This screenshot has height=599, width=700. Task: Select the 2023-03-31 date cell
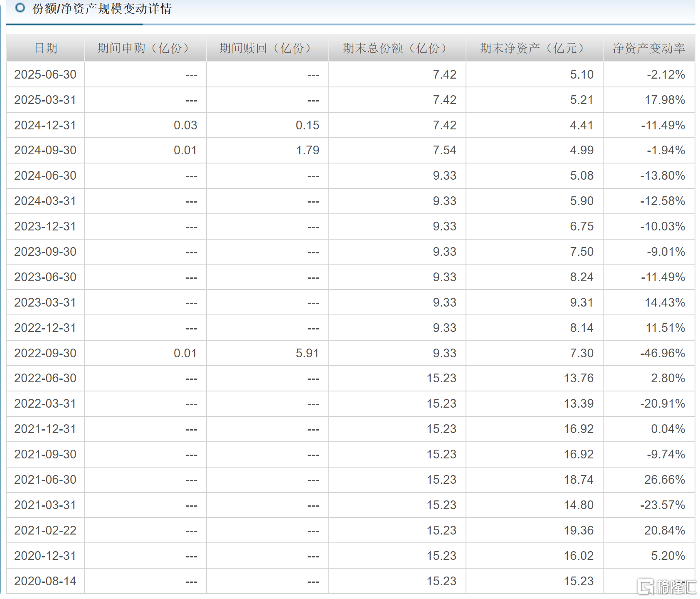coord(45,302)
